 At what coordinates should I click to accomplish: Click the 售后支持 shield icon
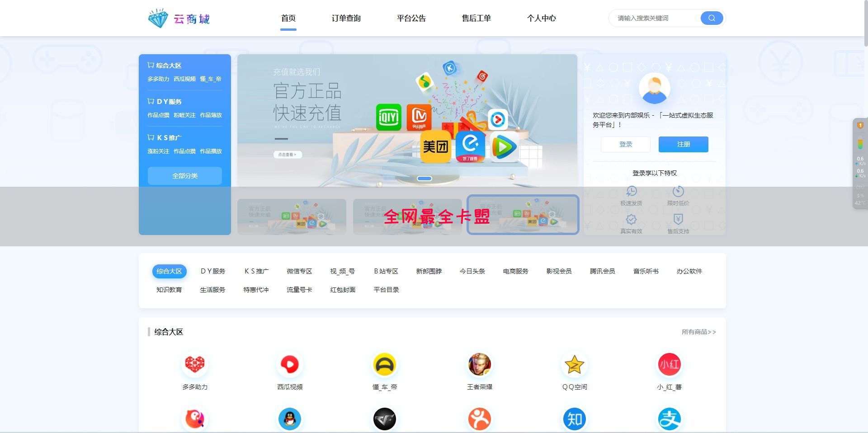pos(678,220)
